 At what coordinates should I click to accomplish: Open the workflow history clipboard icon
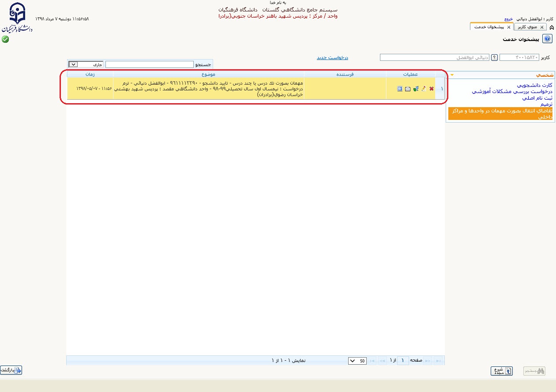[x=408, y=89]
